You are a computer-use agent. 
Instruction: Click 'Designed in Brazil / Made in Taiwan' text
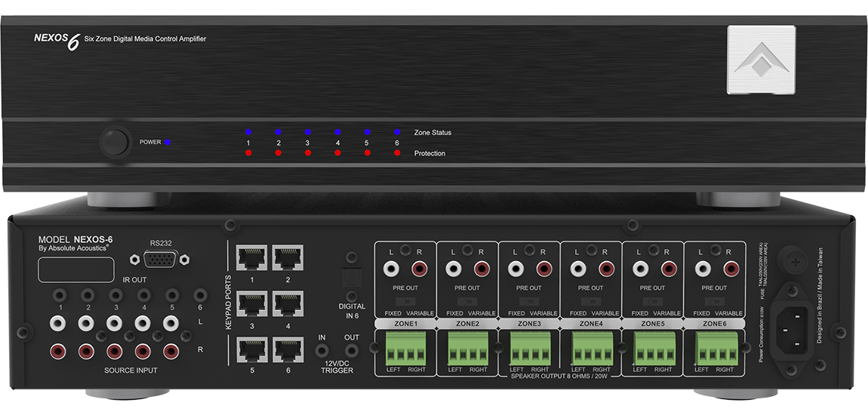[820, 296]
